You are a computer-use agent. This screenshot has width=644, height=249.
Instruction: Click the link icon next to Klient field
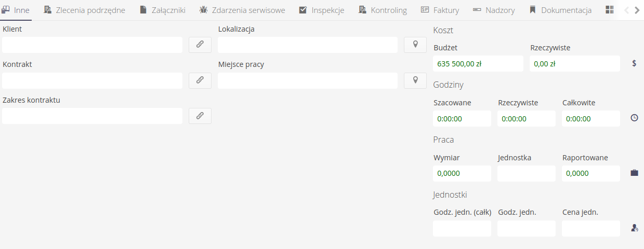pyautogui.click(x=200, y=45)
